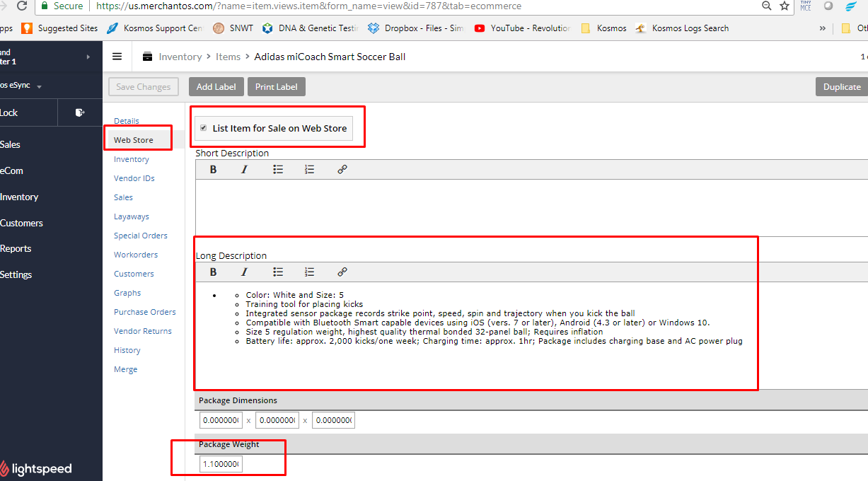
Task: Go to the Workorders tab
Action: click(x=136, y=255)
